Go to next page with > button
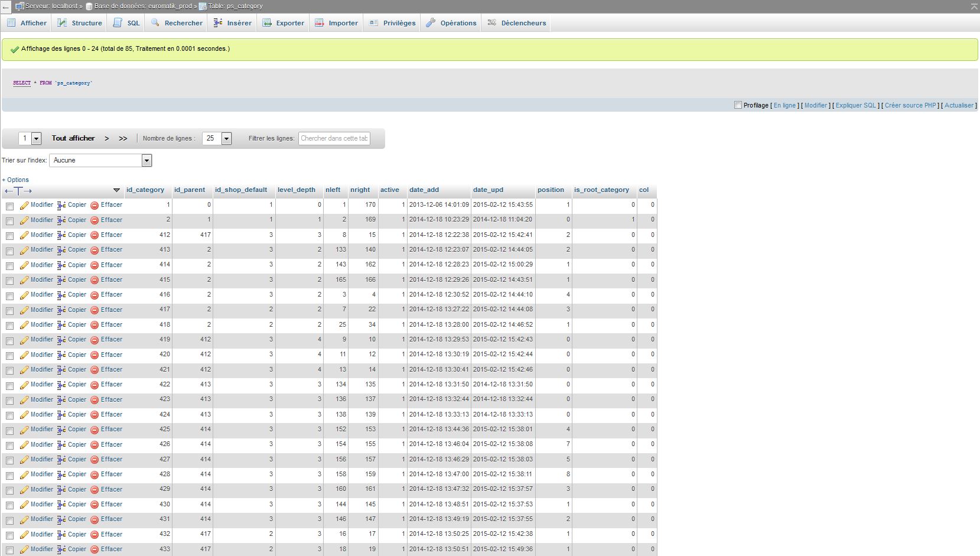980x556 pixels. pos(107,138)
